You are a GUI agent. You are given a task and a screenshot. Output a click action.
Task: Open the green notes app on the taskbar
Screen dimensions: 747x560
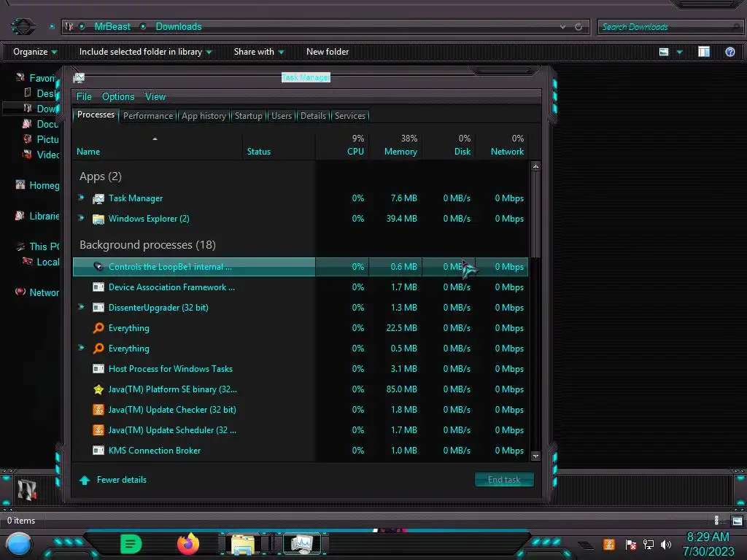pos(131,544)
